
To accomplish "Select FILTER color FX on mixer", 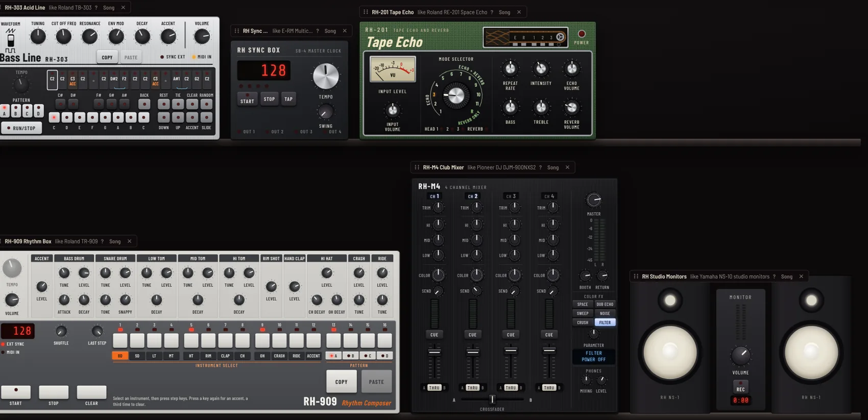I will pyautogui.click(x=605, y=323).
